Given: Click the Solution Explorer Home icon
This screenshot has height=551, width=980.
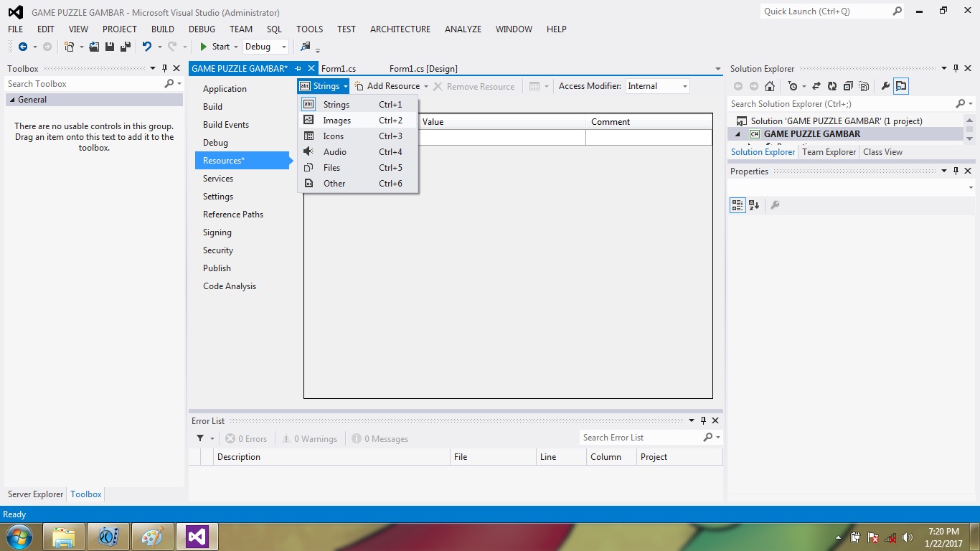Looking at the screenshot, I should tap(769, 86).
